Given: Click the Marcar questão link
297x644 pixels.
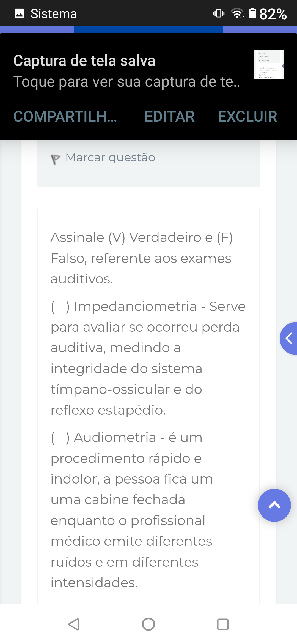Looking at the screenshot, I should pyautogui.click(x=110, y=158).
